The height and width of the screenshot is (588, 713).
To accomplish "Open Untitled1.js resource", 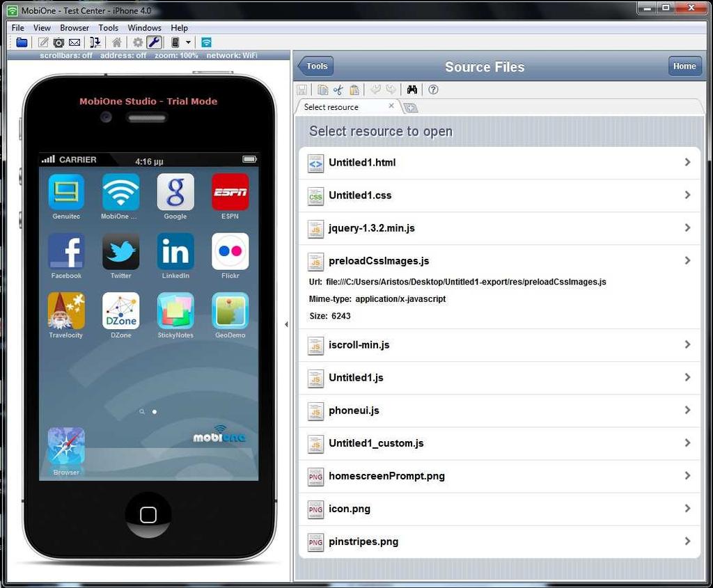I will 499,378.
